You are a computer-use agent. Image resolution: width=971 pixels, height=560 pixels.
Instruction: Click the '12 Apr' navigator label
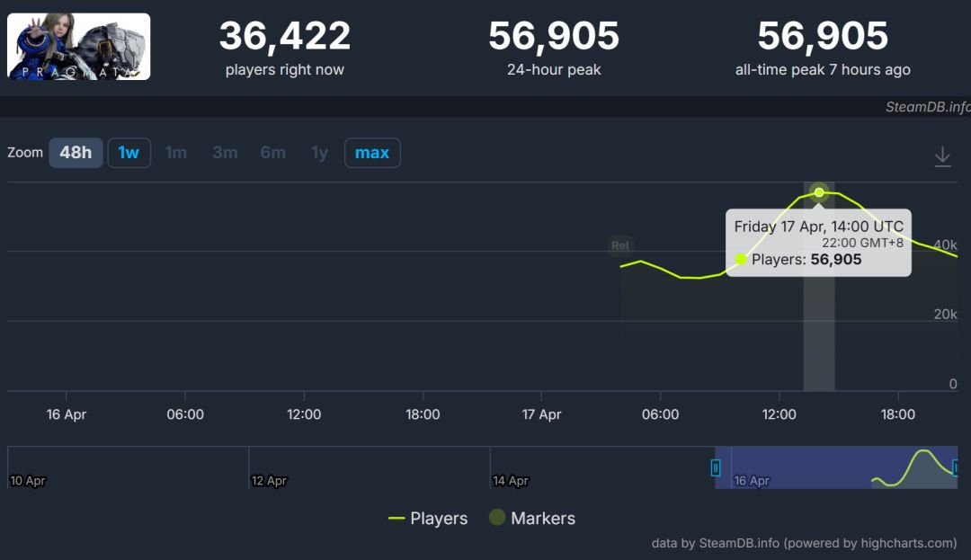[269, 481]
